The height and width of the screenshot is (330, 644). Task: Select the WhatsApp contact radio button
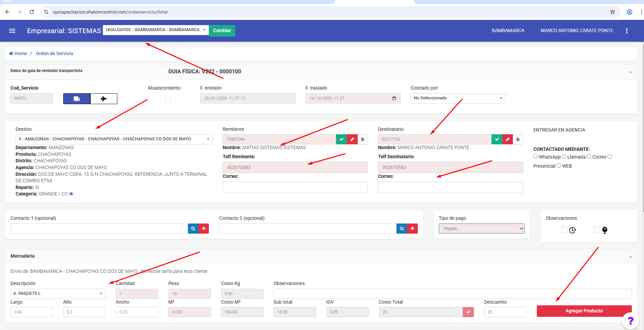coord(535,157)
